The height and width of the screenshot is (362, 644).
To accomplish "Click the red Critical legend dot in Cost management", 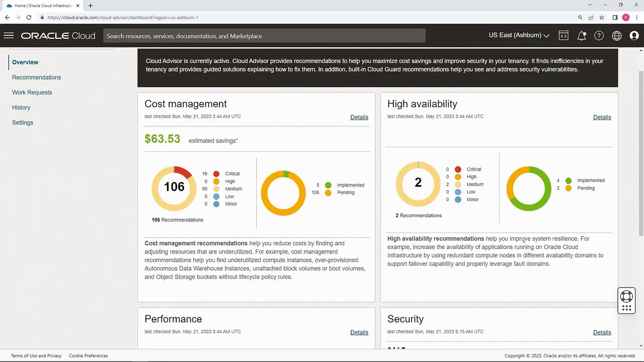I will pos(216,174).
